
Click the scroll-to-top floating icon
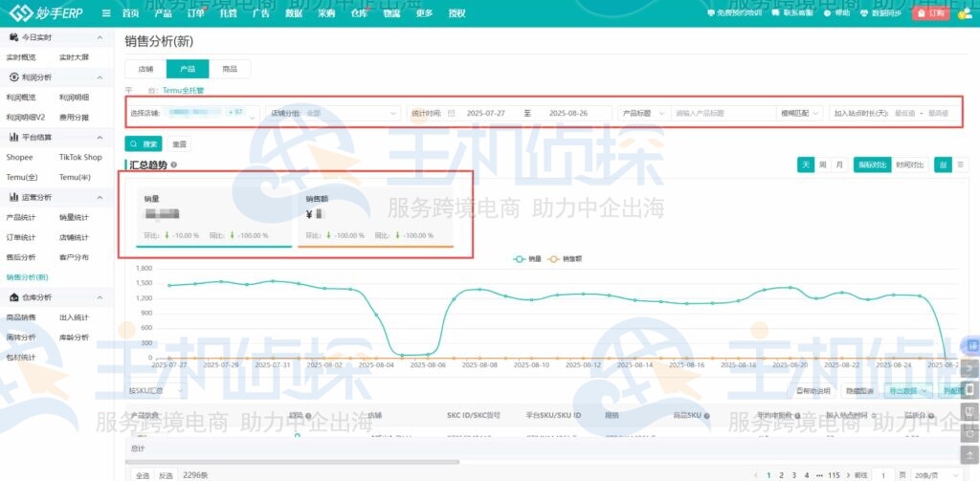coord(969,455)
